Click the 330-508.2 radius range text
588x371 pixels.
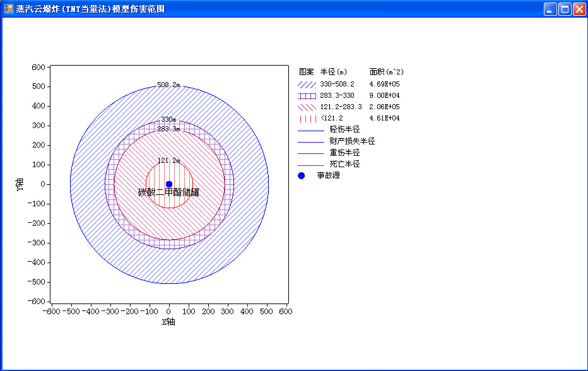point(337,84)
